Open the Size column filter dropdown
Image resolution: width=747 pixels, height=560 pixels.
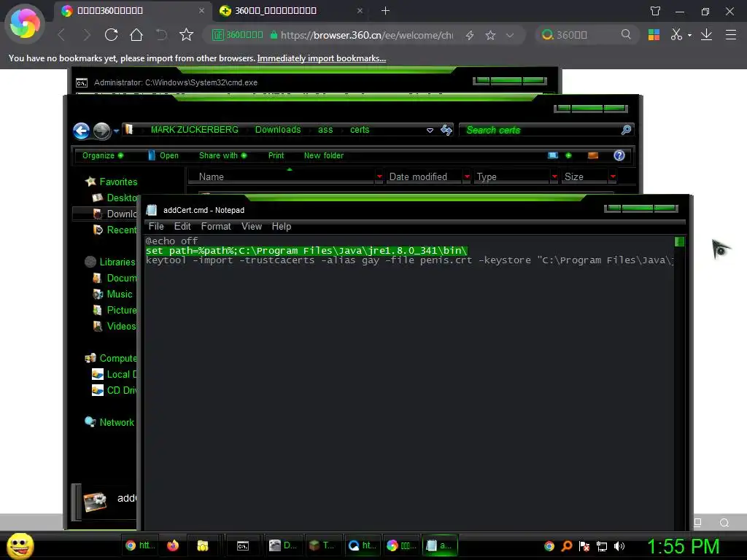point(613,176)
